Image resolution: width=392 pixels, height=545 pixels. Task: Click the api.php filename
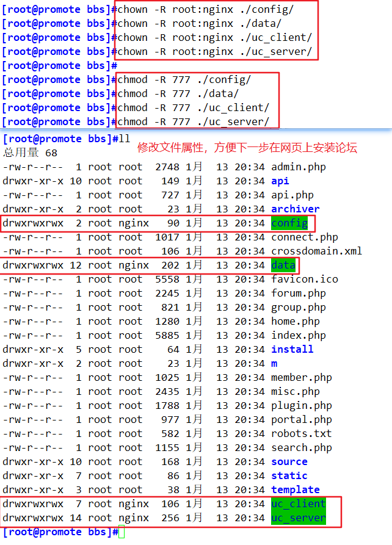(x=292, y=195)
